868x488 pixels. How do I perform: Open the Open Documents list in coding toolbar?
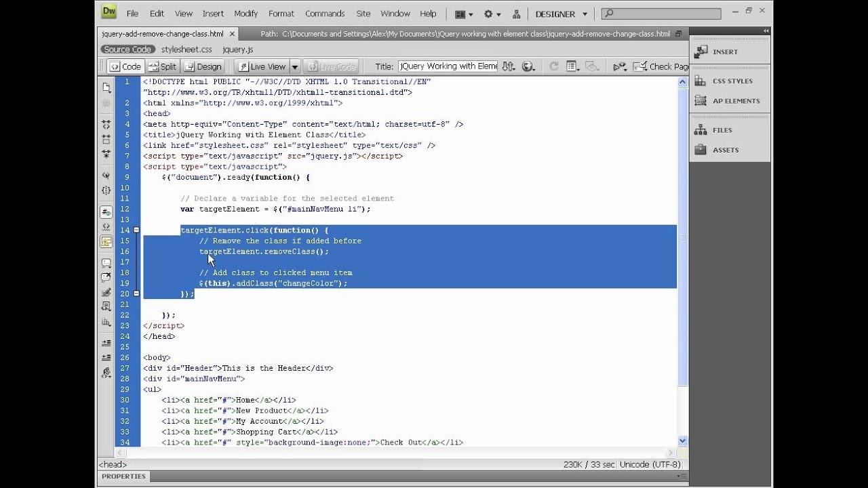106,87
